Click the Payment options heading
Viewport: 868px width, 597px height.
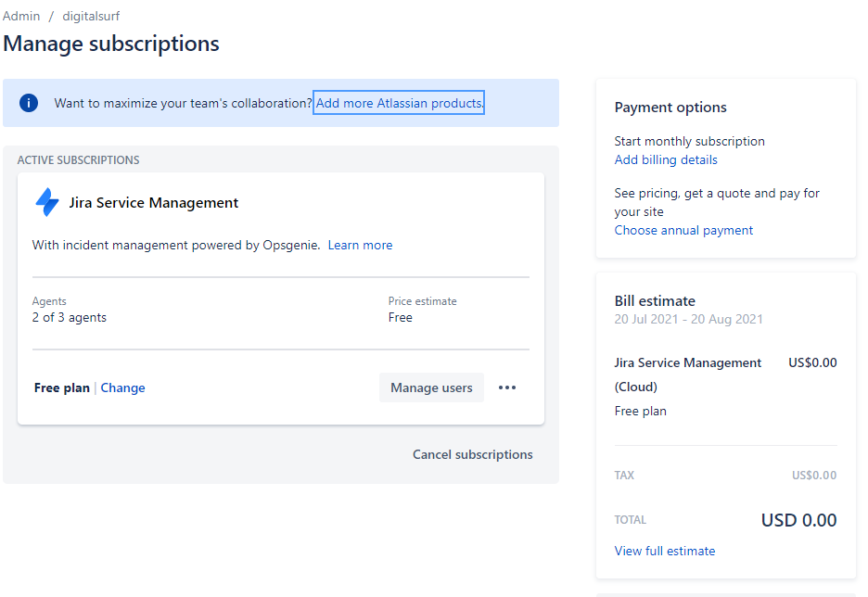670,108
